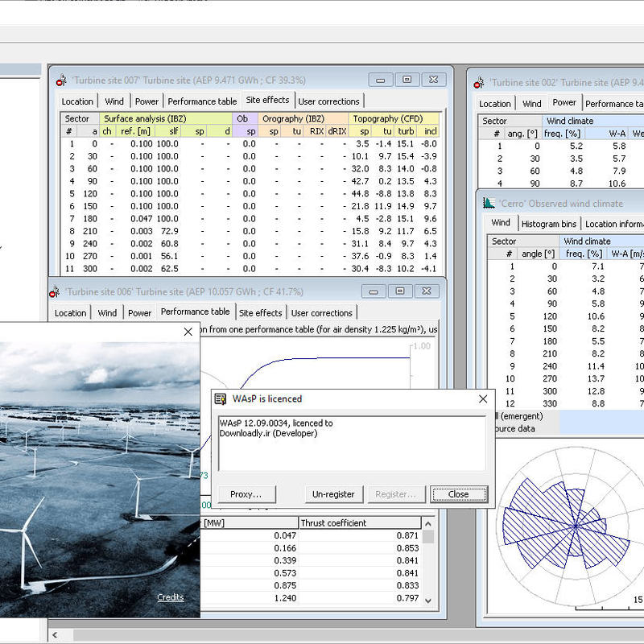Open Histogram bins tab in Cerro window
Image resolution: width=644 pixels, height=644 pixels.
[549, 224]
